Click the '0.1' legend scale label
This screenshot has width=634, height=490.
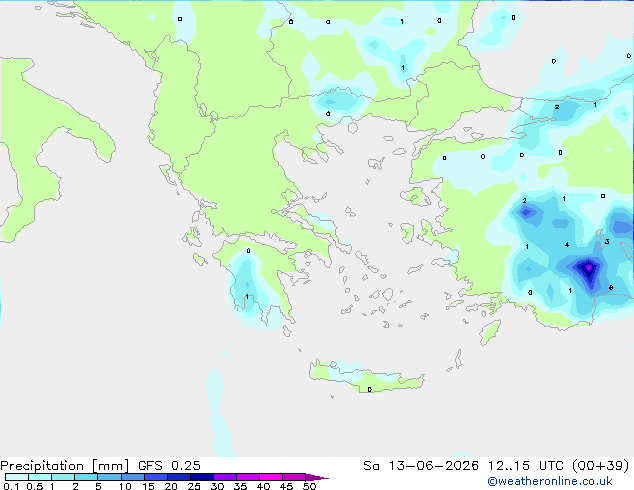[x=11, y=486]
